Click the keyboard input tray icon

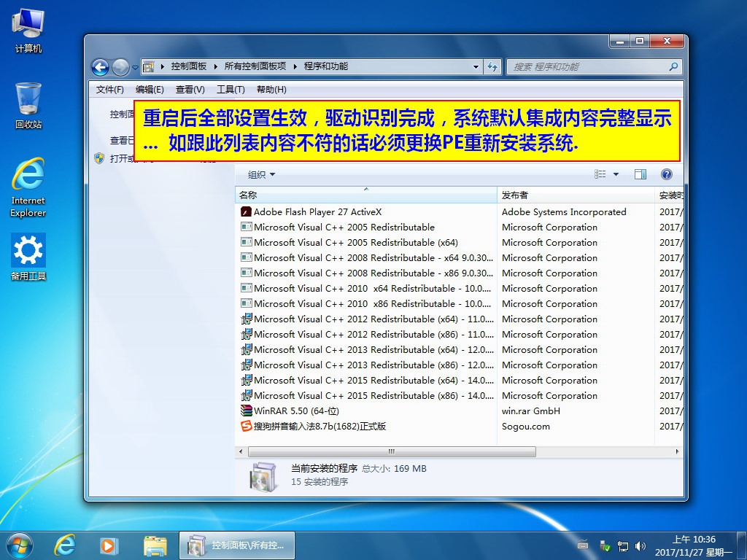pyautogui.click(x=582, y=545)
